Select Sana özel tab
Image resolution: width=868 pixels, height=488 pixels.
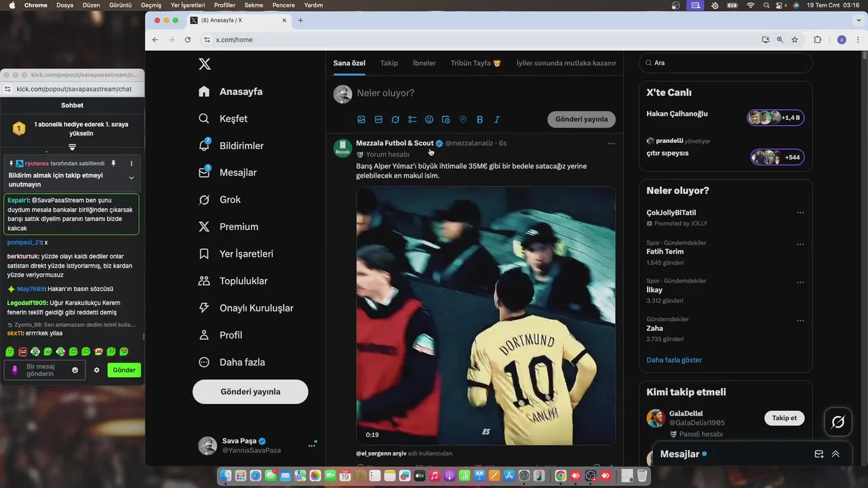pos(349,63)
